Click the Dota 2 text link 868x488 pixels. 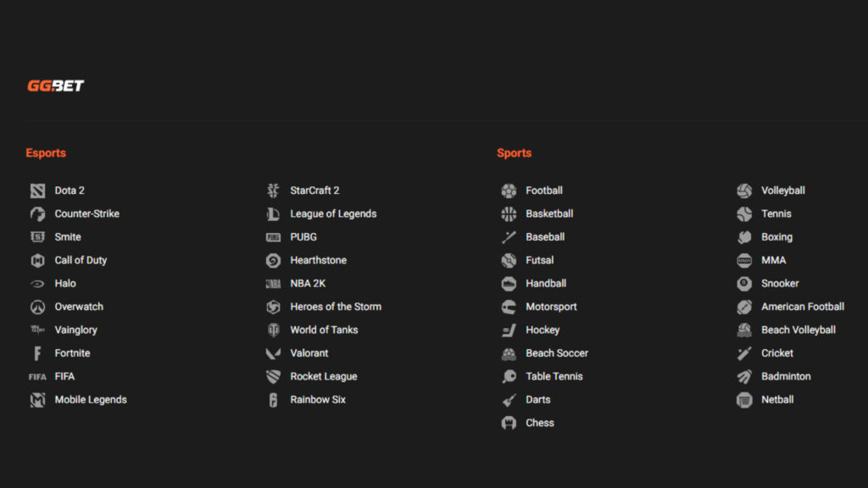(70, 191)
